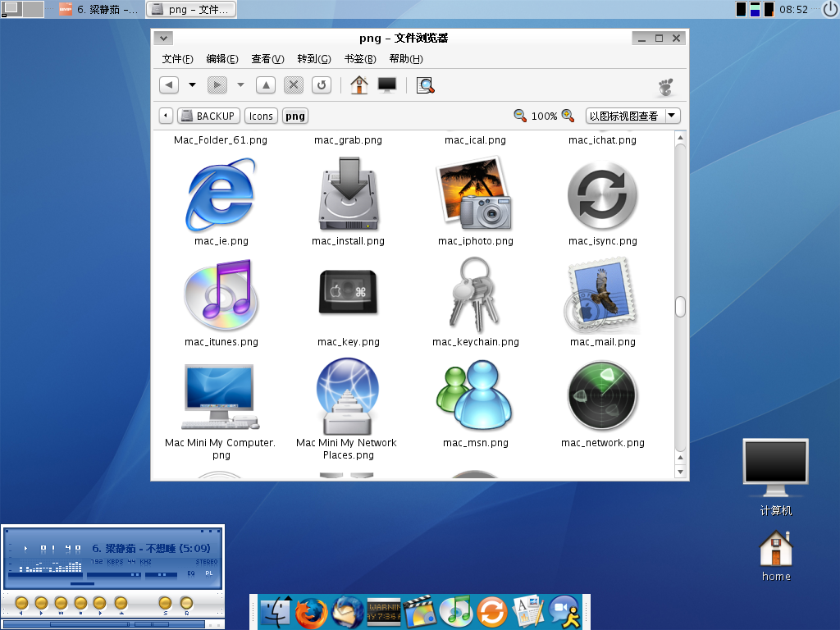
Task: Click the mac_grab.png file name
Action: pos(348,140)
